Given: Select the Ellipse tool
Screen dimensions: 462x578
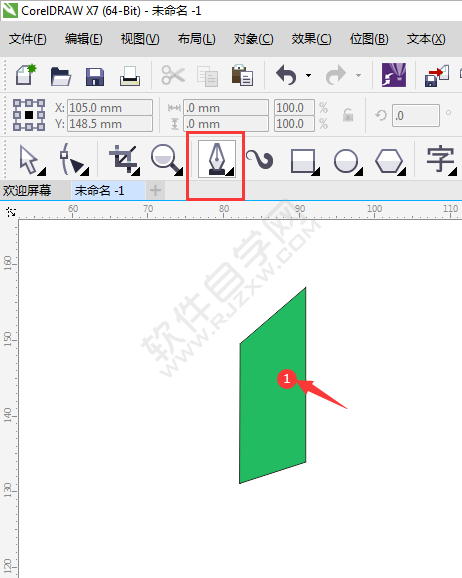Looking at the screenshot, I should pyautogui.click(x=348, y=161).
